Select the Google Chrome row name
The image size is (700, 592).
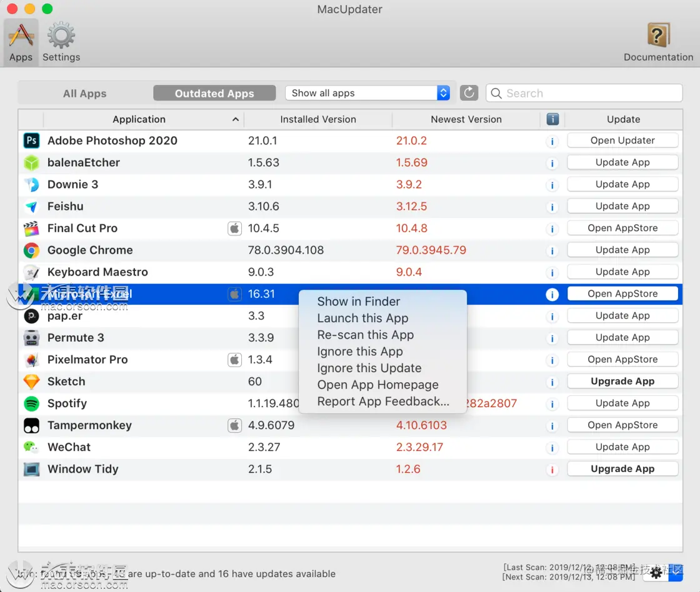pyautogui.click(x=90, y=250)
